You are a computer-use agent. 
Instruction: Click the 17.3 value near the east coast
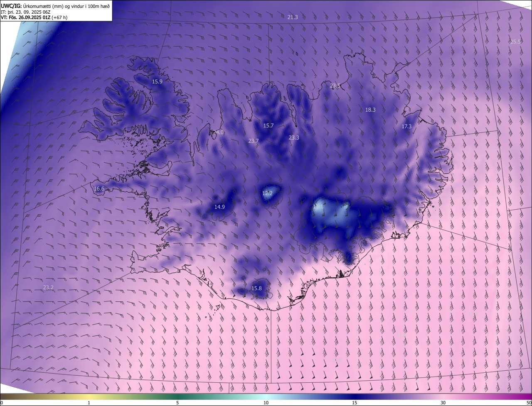(x=406, y=126)
